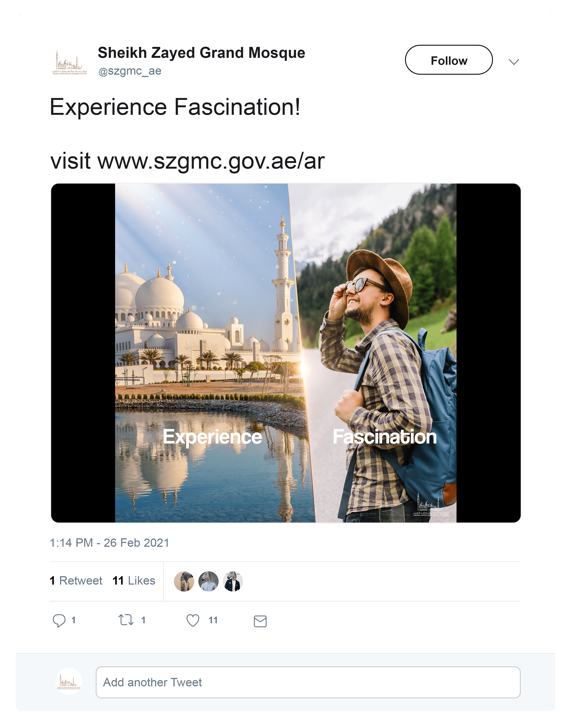
Task: Open the Experience Fascination media image
Action: click(x=285, y=353)
